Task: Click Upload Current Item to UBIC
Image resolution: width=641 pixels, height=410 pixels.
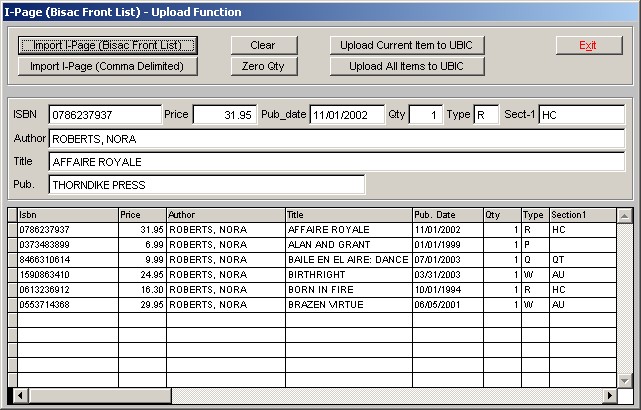Action: [x=407, y=45]
